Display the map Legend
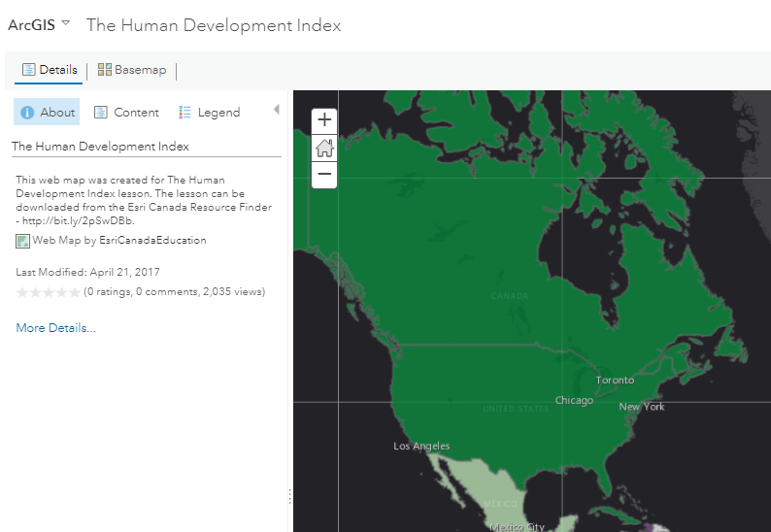This screenshot has width=771, height=532. 209,113
